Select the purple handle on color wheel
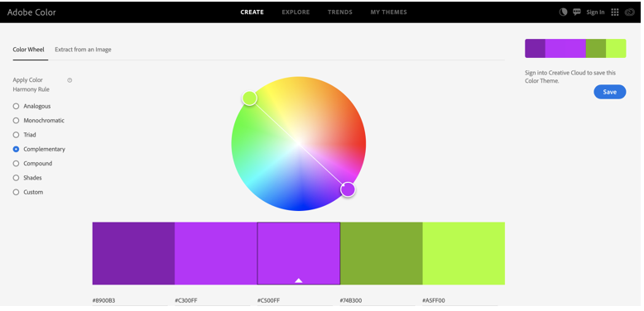 pyautogui.click(x=348, y=189)
